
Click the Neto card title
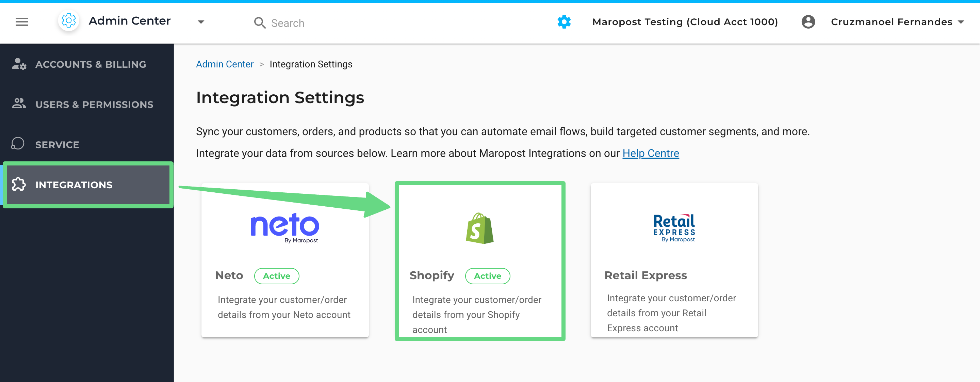(x=229, y=275)
